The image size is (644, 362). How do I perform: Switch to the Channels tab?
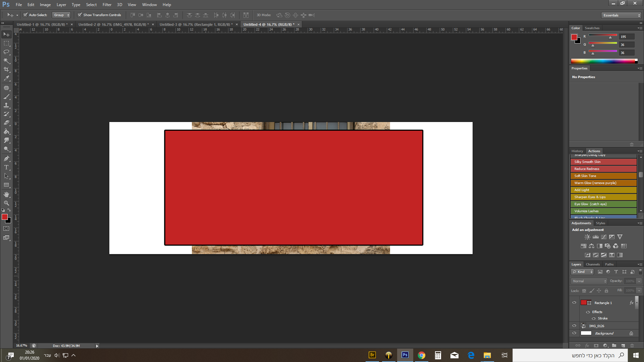pos(593,264)
